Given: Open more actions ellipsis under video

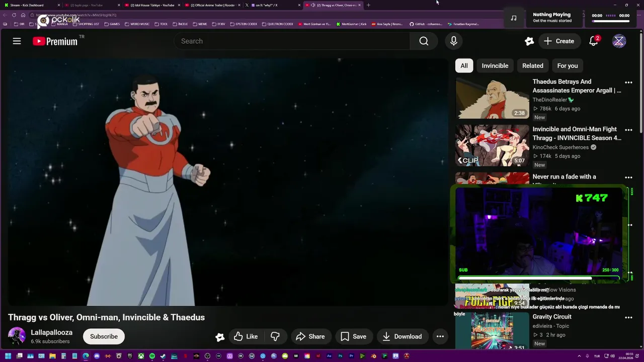Looking at the screenshot, I should 440,336.
